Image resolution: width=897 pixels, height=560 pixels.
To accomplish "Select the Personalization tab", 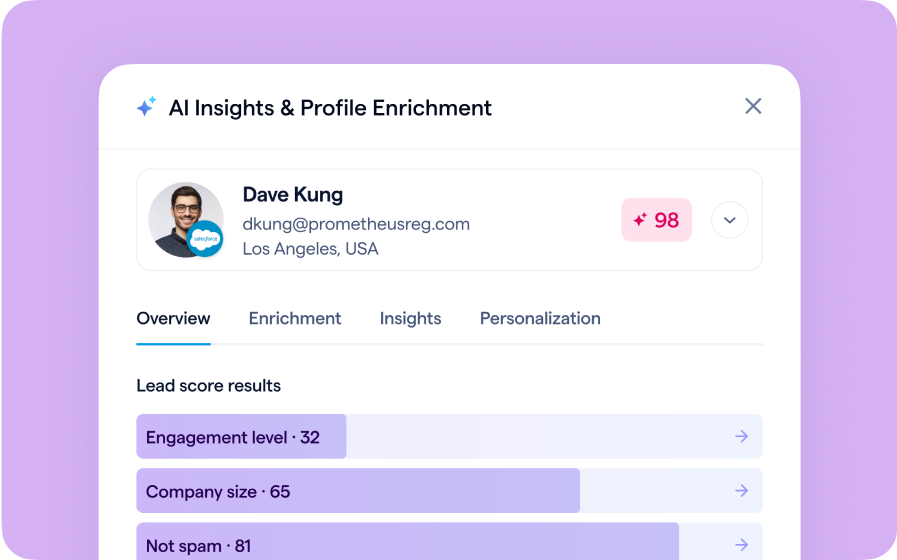I will coord(540,318).
